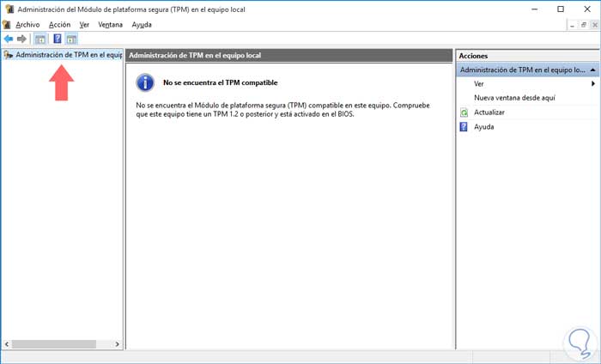Click the Ayuda help icon in Acciones
Viewport: 601px width, 364px height.
[464, 127]
